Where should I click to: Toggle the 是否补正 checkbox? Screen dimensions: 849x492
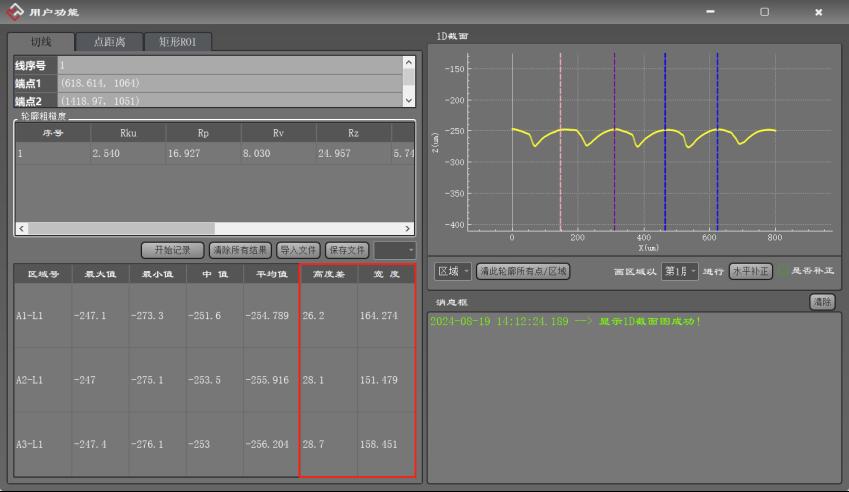[783, 271]
